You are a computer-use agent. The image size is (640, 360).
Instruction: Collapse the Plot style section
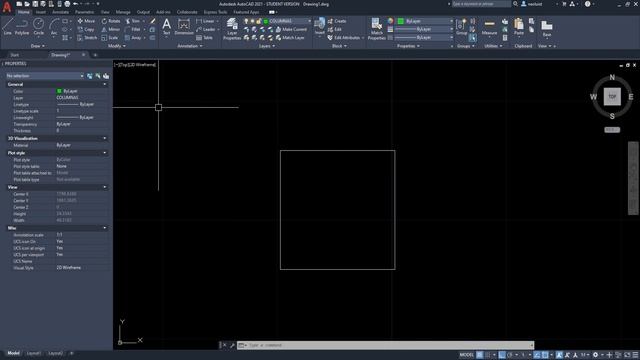point(105,153)
